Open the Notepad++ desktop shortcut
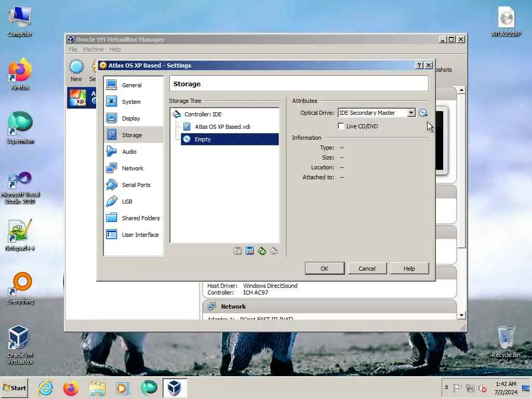532x399 pixels. 20,235
